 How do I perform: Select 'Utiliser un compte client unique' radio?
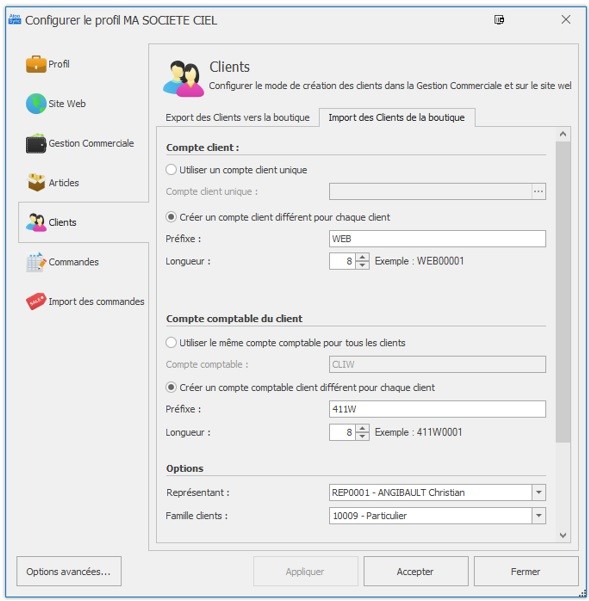[x=171, y=170]
